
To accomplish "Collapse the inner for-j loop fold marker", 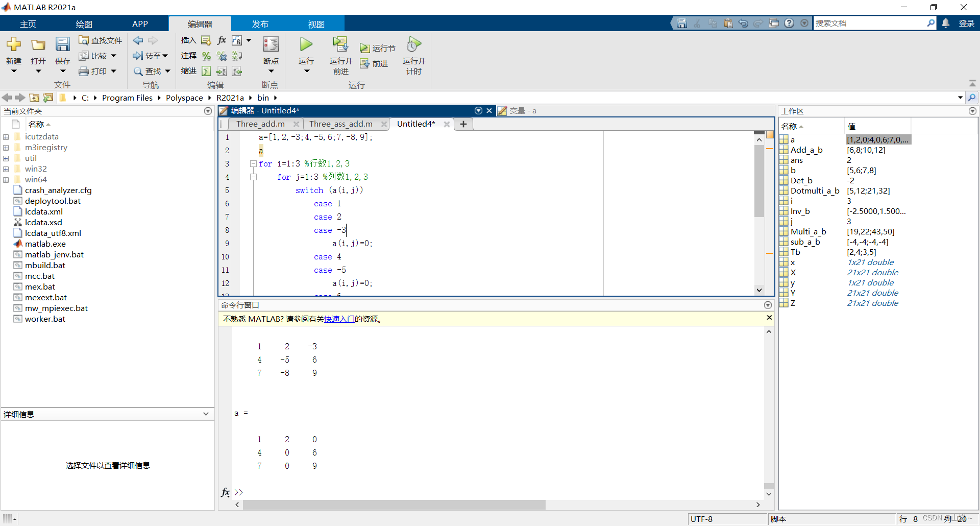I will coord(253,177).
